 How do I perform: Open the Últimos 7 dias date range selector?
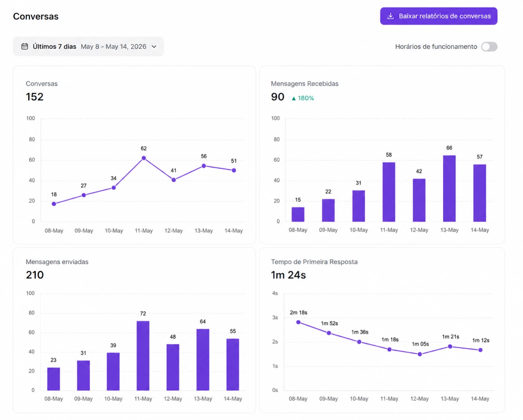[88, 47]
